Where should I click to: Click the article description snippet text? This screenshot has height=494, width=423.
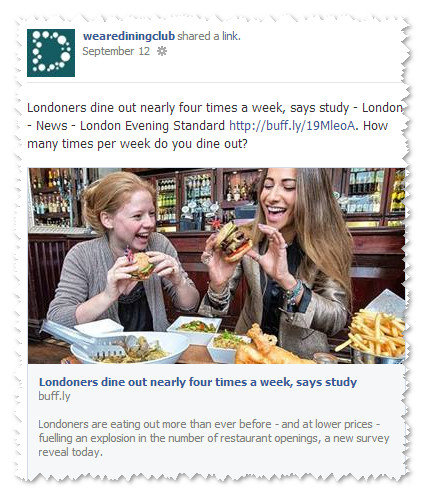point(214,438)
